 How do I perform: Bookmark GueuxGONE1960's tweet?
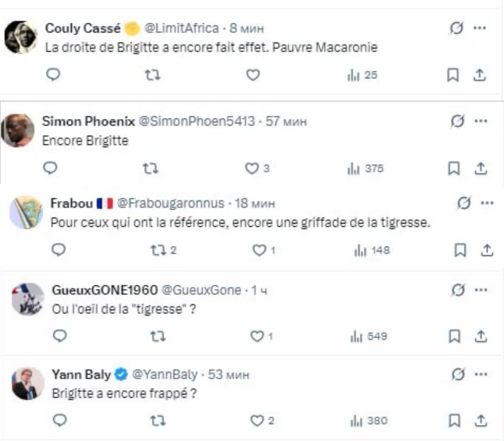coord(454,336)
